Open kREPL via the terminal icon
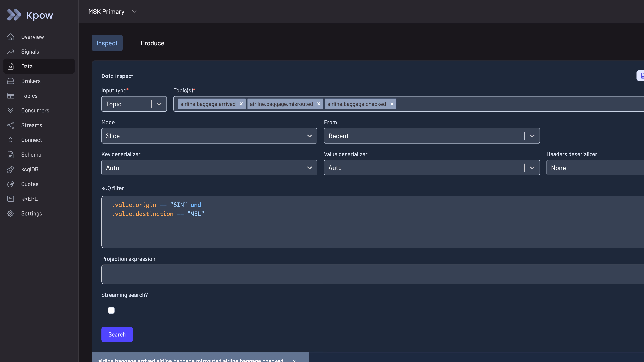Viewport: 644px width, 362px height. [10, 199]
